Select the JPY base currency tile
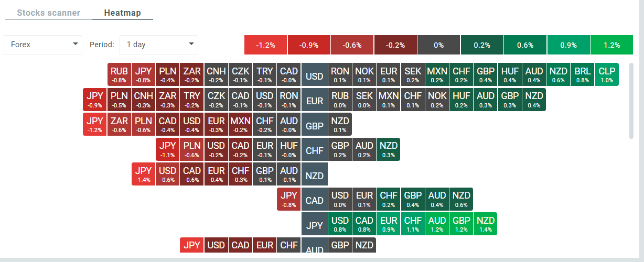 (x=315, y=226)
